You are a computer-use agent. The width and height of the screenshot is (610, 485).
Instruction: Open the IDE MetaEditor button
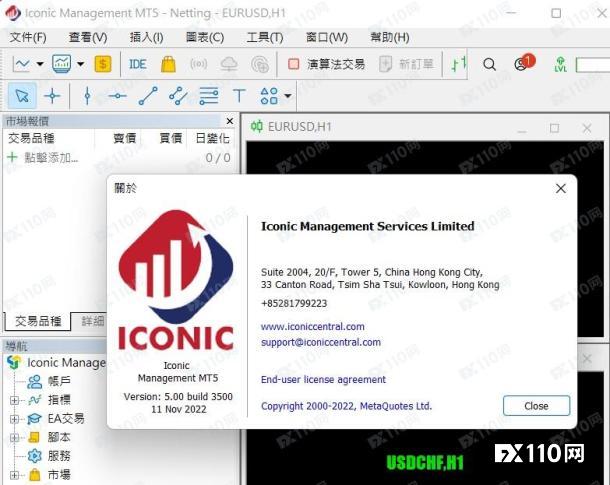(137, 64)
